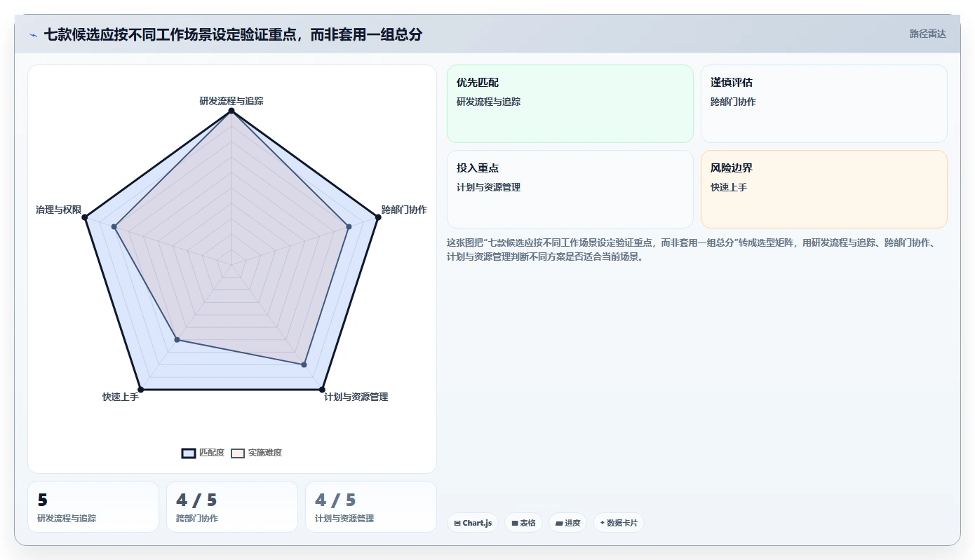The height and width of the screenshot is (560, 975).
Task: Click the 实施难度 legend label
Action: point(265,453)
